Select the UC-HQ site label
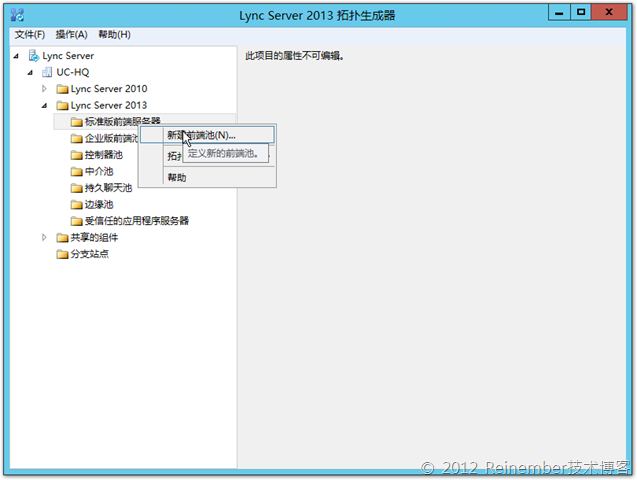 [72, 72]
